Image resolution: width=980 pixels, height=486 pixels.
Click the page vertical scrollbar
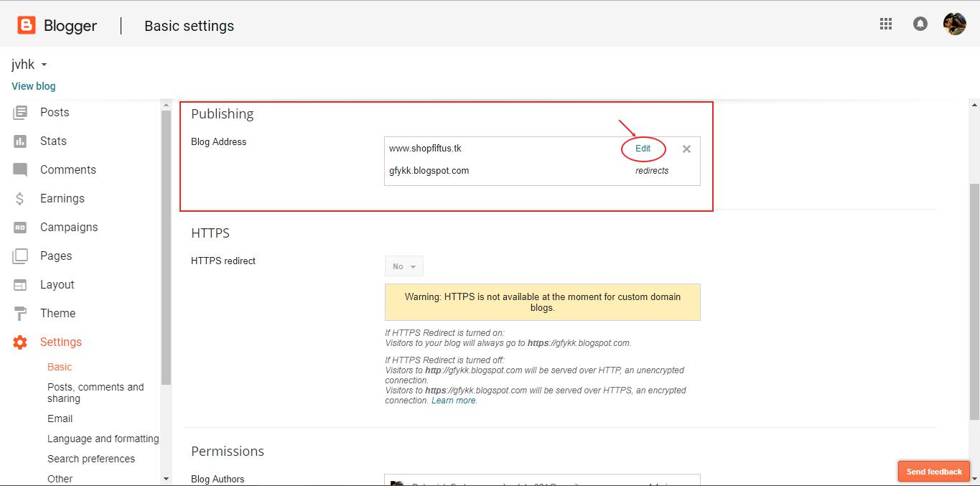(x=974, y=302)
